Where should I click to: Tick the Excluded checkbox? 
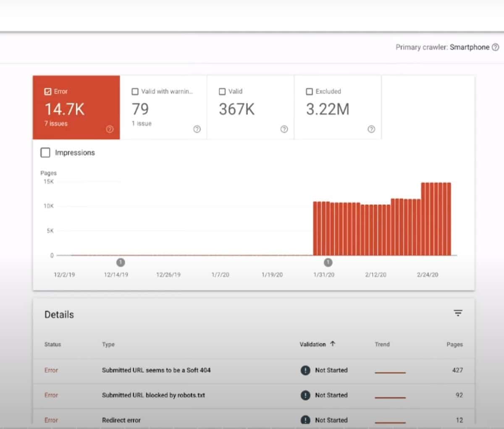[x=310, y=92]
